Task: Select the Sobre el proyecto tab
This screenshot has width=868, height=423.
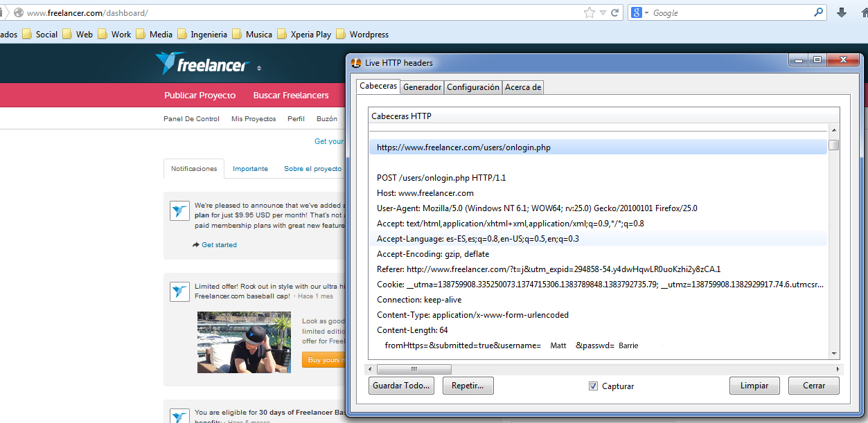Action: pyautogui.click(x=312, y=169)
